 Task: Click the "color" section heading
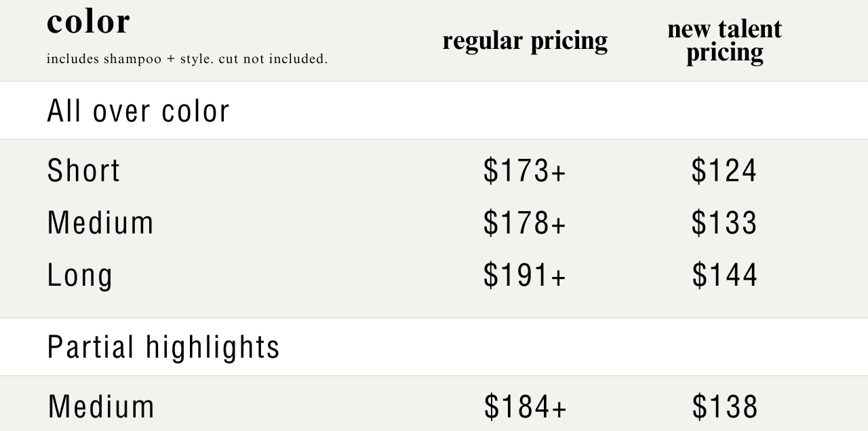click(88, 22)
